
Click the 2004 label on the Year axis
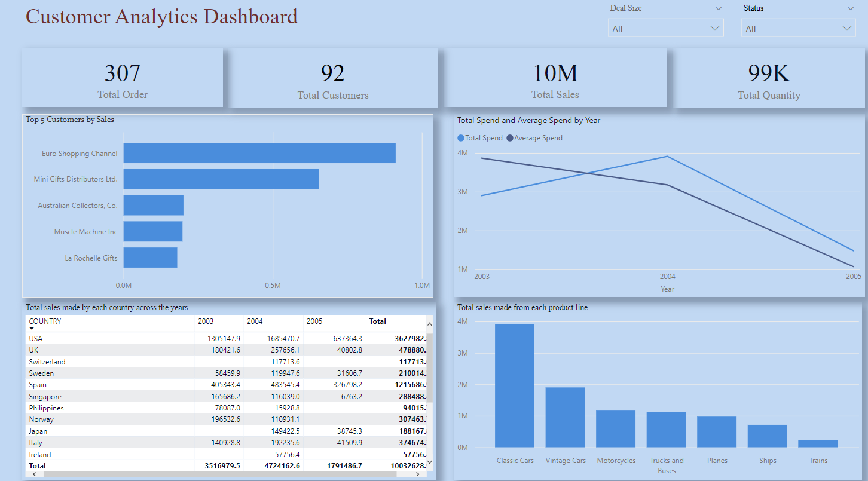click(x=667, y=277)
